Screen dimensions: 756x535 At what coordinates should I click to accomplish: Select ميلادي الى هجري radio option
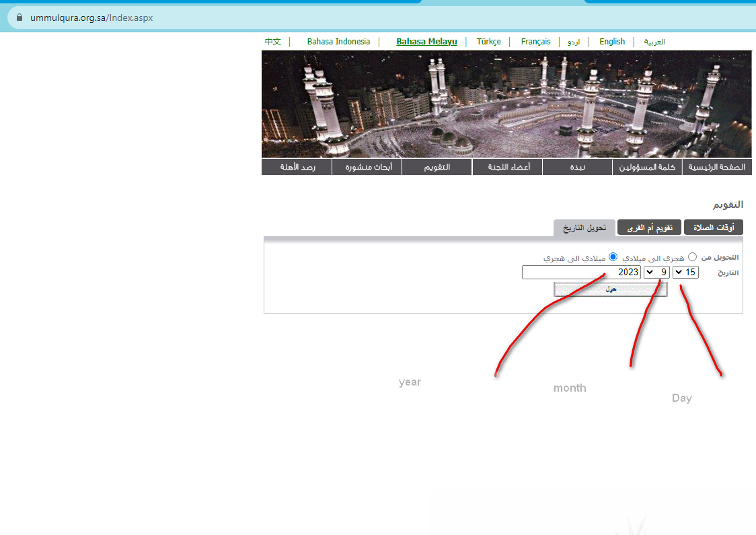613,256
